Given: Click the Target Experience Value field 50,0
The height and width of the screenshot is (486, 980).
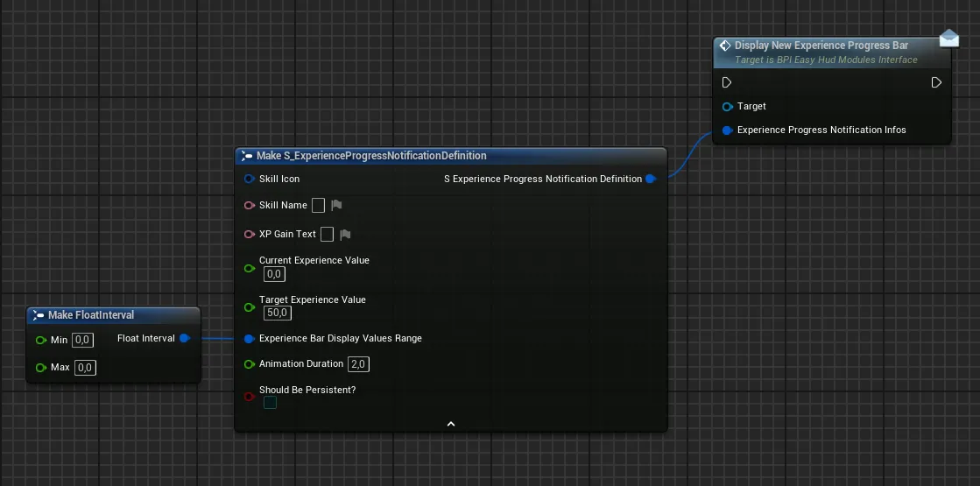Looking at the screenshot, I should (278, 313).
